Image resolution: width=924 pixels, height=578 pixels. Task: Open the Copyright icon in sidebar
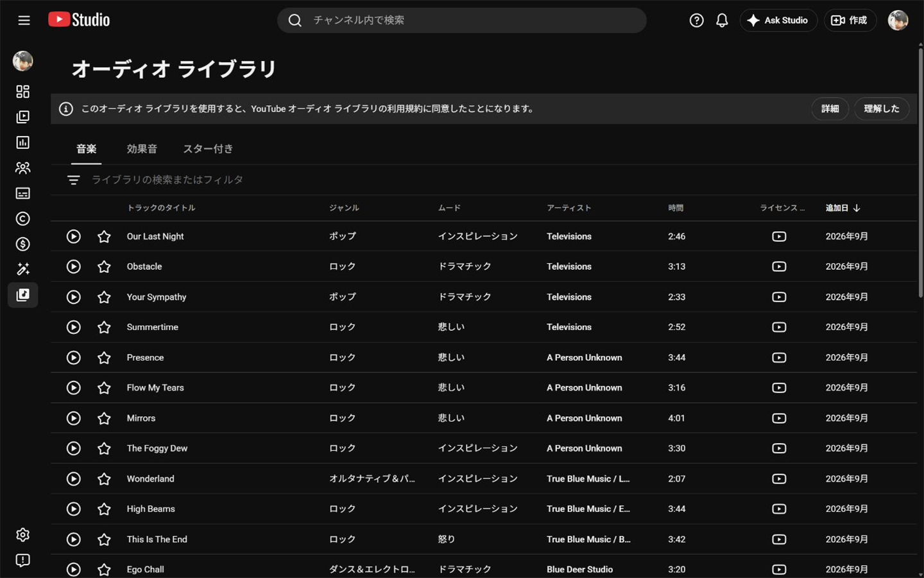[22, 219]
